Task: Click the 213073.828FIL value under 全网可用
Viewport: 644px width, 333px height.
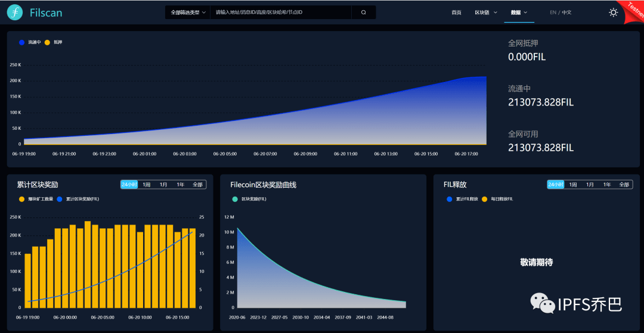Action: pyautogui.click(x=540, y=147)
